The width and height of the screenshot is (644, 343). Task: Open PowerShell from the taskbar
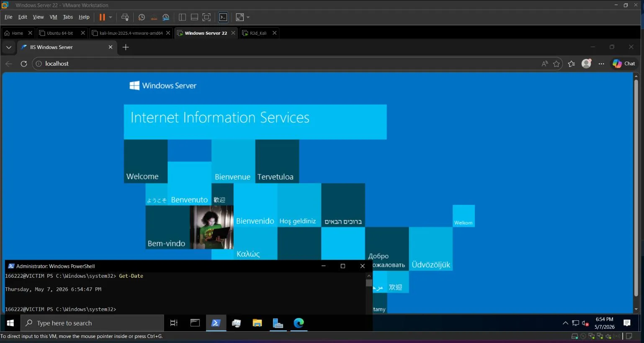[216, 323]
